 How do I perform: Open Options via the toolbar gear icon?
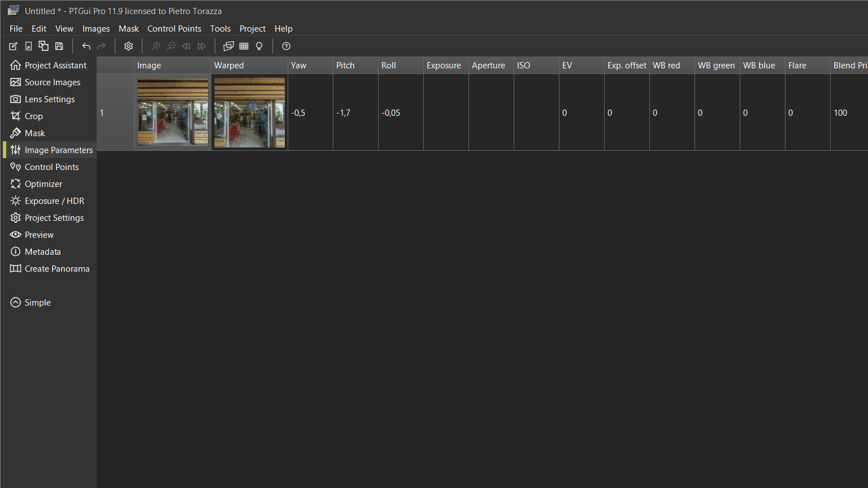128,46
